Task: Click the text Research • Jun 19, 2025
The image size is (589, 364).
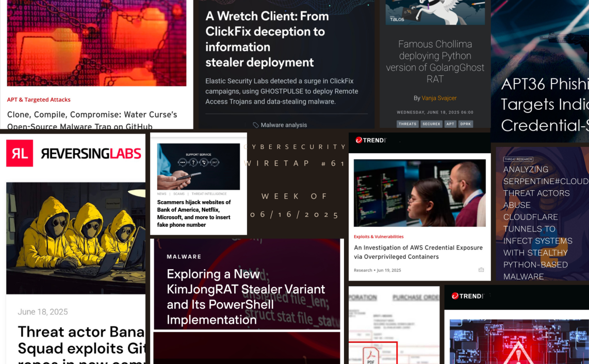Action: point(377,270)
